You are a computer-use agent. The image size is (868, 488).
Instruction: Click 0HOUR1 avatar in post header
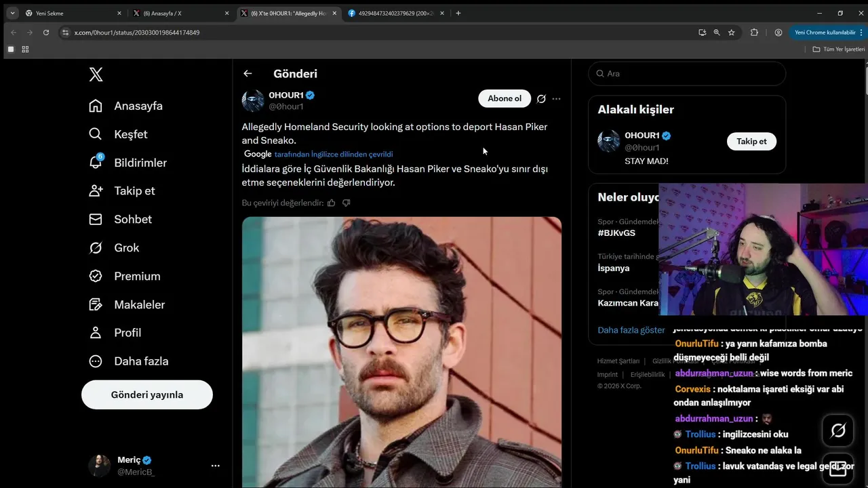253,100
